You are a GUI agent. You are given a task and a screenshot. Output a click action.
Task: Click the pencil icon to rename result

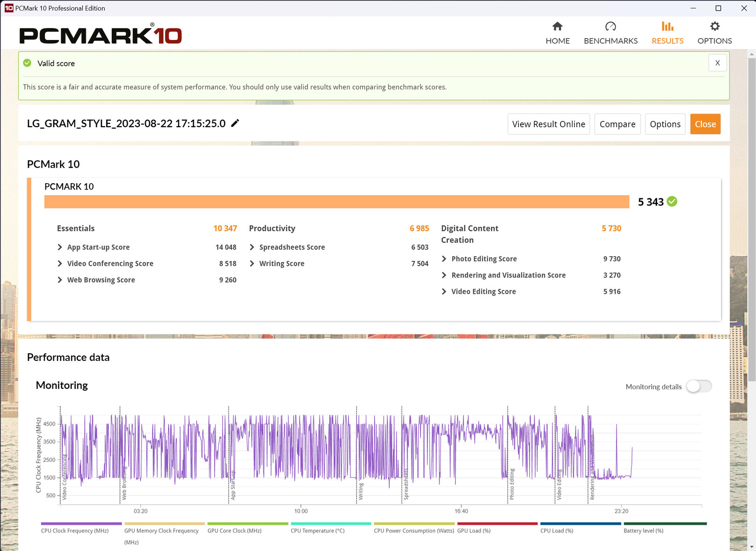click(235, 123)
